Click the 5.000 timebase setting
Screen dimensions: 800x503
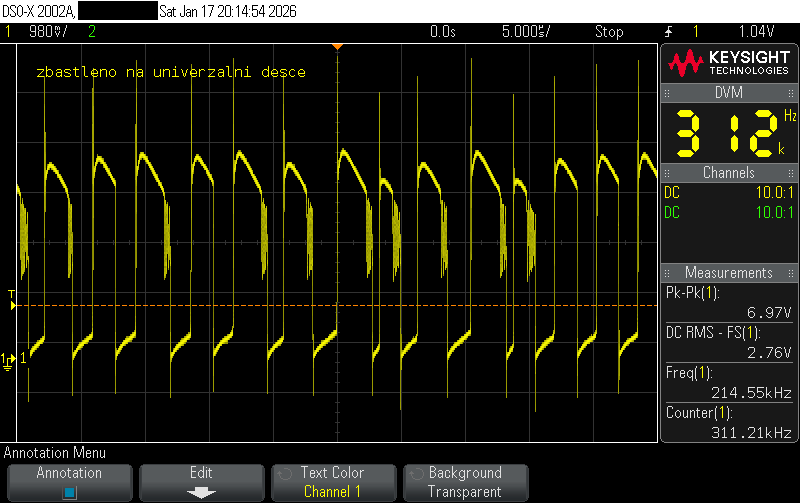point(524,32)
